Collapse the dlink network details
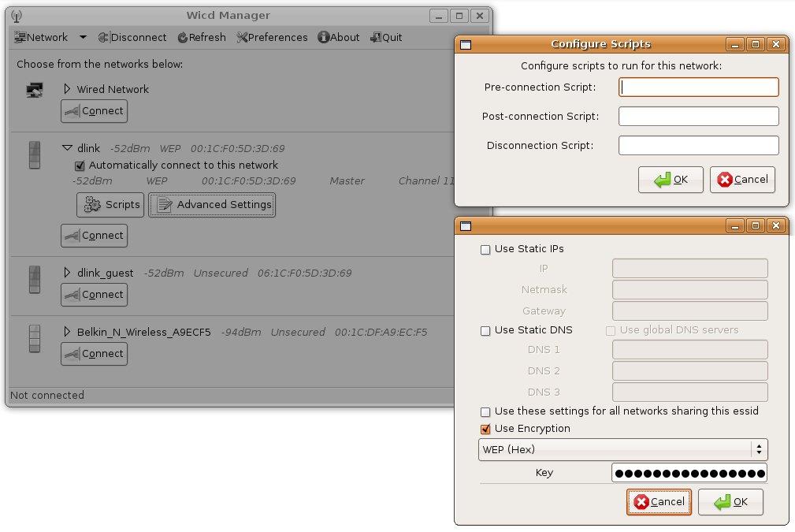The height and width of the screenshot is (532, 795). 67,147
